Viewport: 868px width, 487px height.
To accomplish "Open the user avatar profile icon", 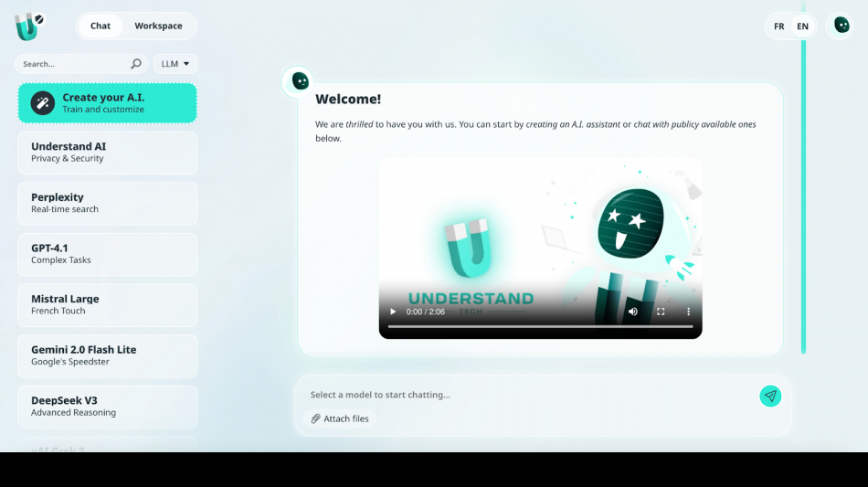I will click(x=841, y=26).
